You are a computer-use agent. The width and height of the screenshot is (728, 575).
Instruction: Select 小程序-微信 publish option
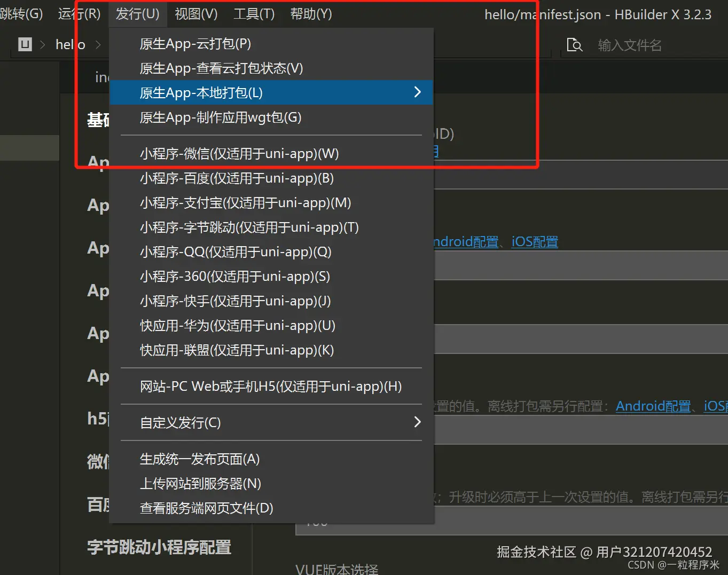click(x=239, y=153)
